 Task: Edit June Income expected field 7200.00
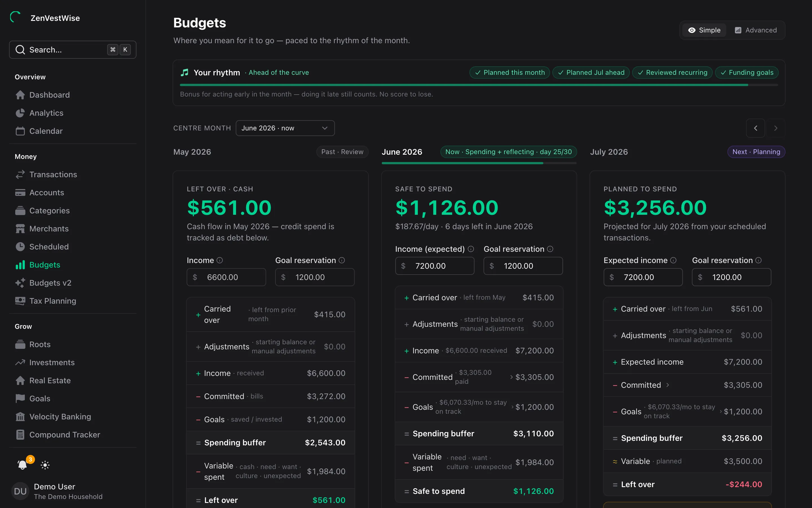435,266
